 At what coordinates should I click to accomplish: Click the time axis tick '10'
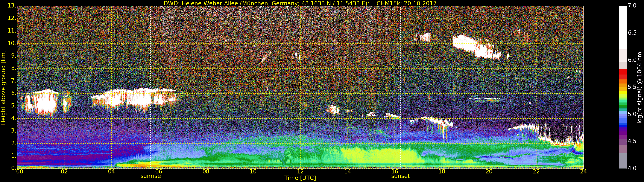pos(253,172)
